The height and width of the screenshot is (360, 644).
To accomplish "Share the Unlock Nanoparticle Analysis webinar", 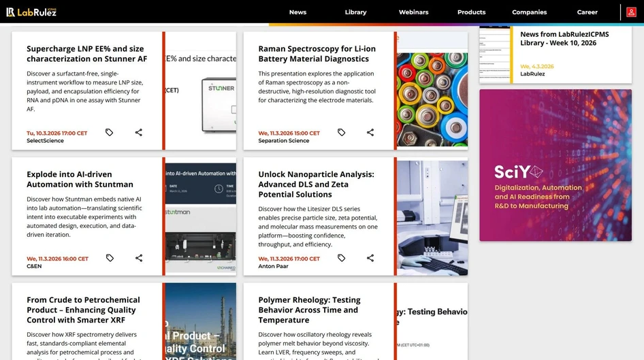I will point(370,258).
